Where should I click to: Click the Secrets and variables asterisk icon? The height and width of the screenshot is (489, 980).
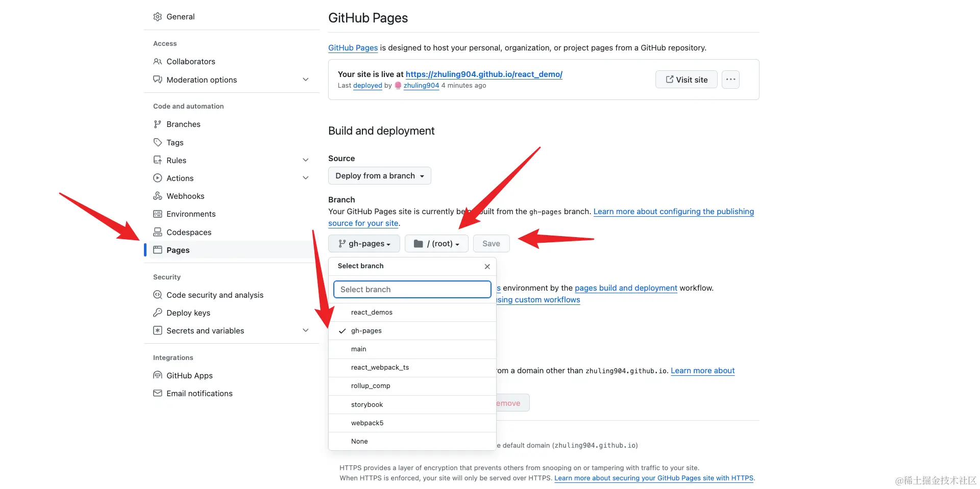point(158,330)
